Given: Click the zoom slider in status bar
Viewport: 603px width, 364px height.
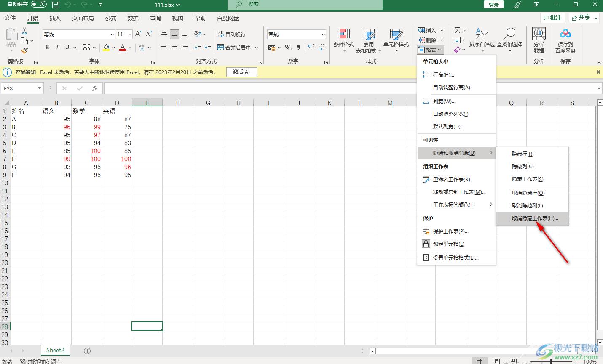Looking at the screenshot, I should point(551,361).
